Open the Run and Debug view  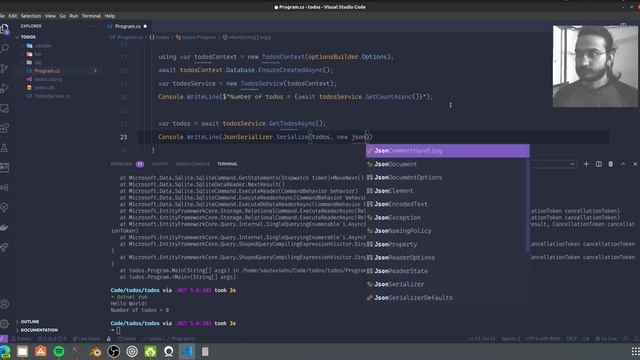pos(4,88)
